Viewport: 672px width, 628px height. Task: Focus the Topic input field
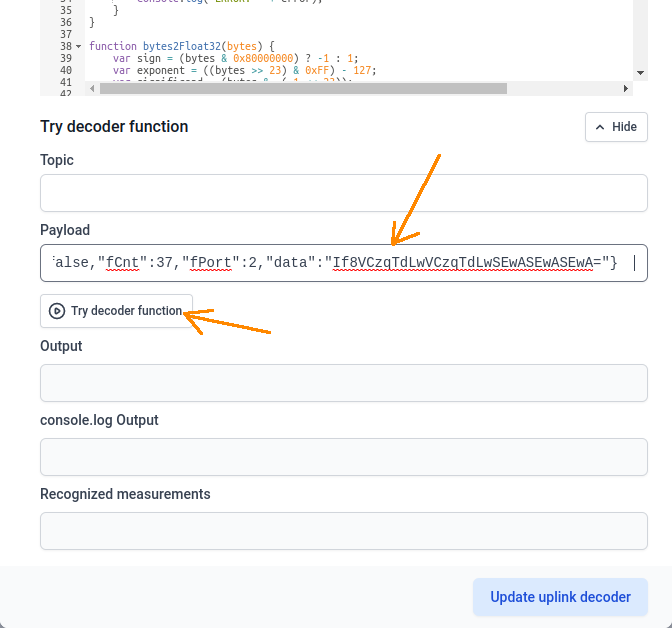(343, 193)
